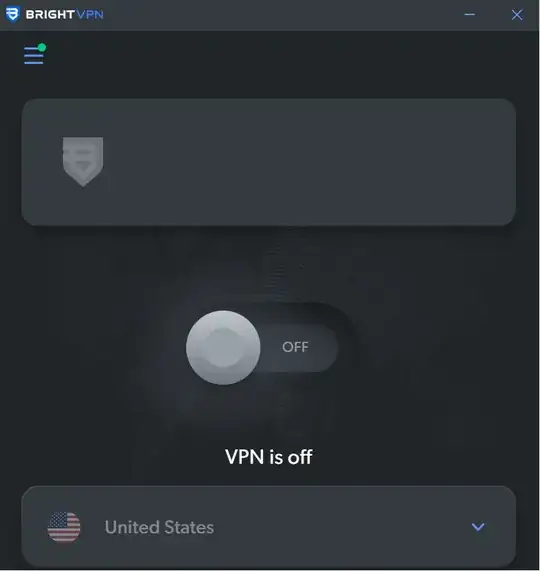Image resolution: width=540 pixels, height=571 pixels.
Task: Close the Bright VPN window
Action: [x=517, y=15]
